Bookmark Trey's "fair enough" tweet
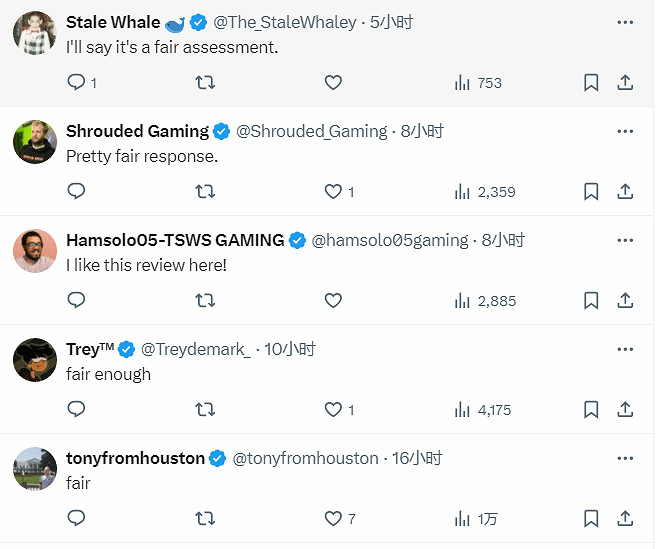656x549 pixels. point(591,409)
